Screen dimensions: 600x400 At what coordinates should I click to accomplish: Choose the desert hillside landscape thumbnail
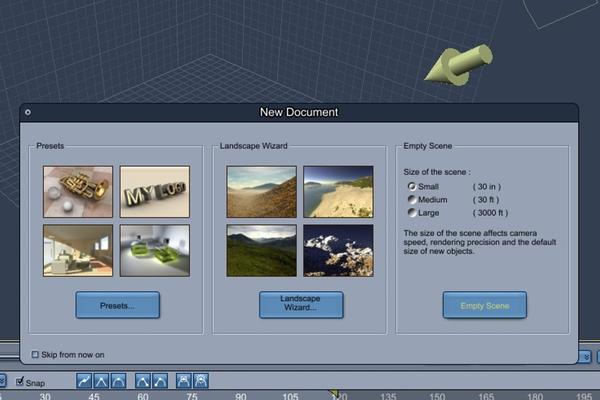pyautogui.click(x=261, y=192)
